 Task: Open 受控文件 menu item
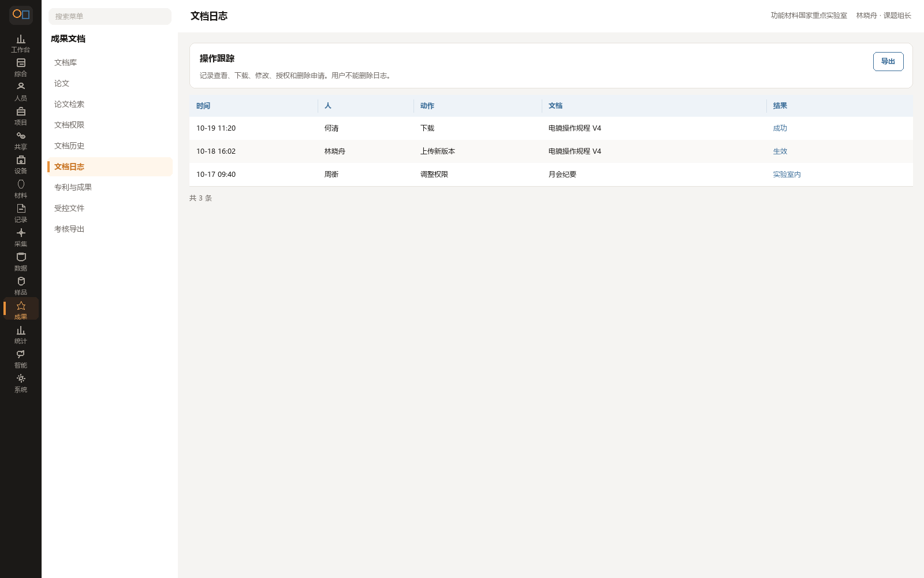click(110, 208)
